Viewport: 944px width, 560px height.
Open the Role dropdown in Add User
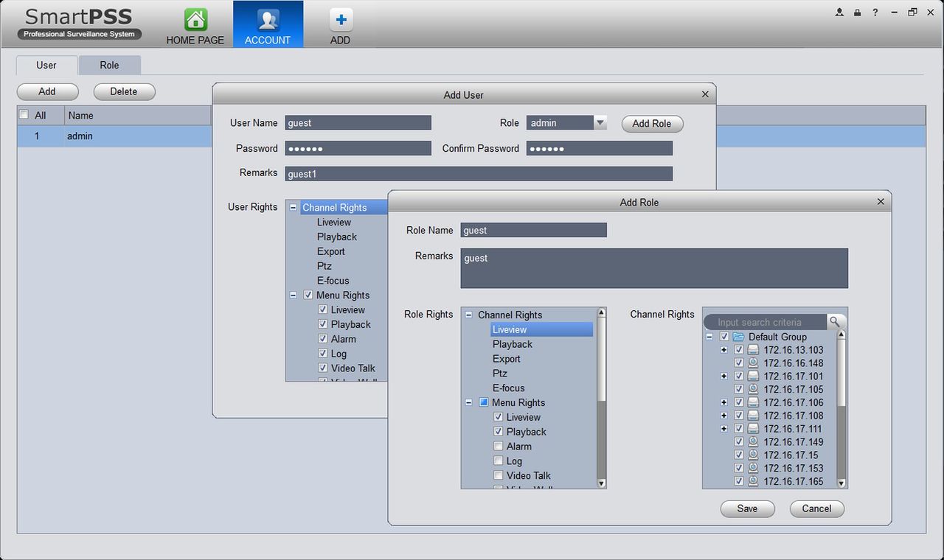pos(600,123)
